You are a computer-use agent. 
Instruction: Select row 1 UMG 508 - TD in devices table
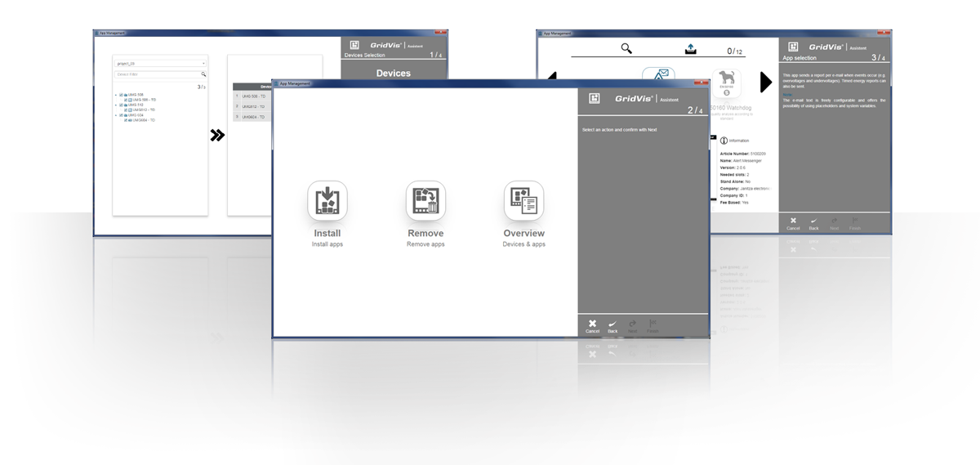(x=253, y=96)
